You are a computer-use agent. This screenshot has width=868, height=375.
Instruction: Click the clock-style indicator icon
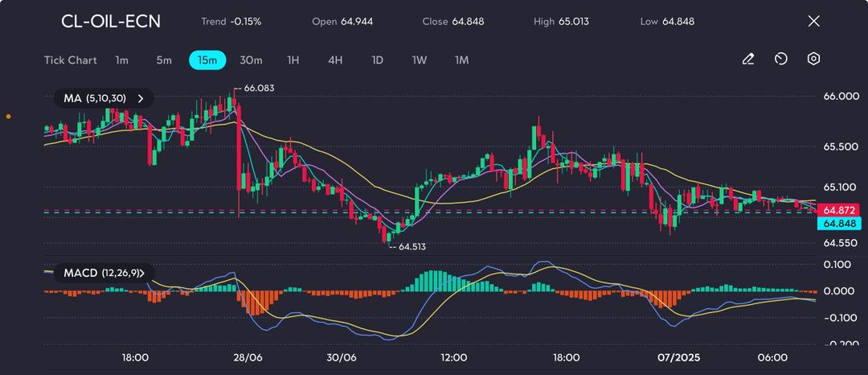point(780,60)
